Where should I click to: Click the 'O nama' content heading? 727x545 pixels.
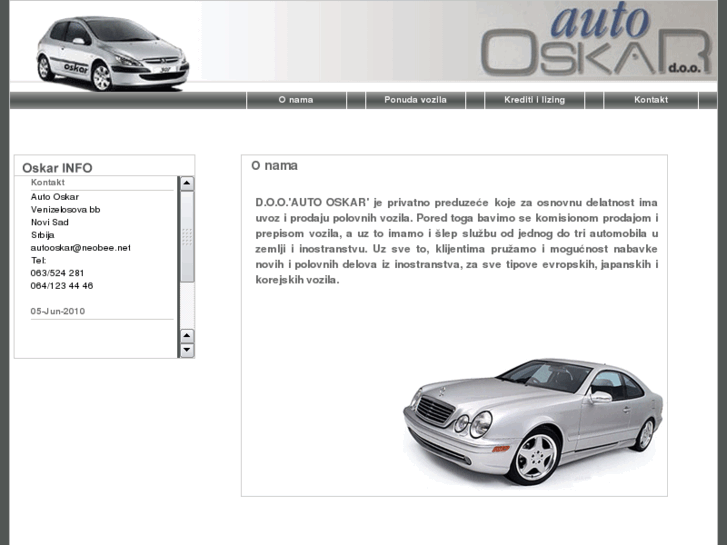(274, 166)
